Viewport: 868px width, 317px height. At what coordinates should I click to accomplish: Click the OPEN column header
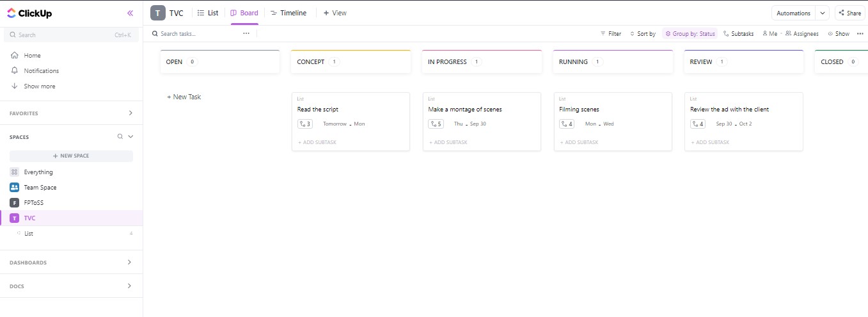(220, 62)
